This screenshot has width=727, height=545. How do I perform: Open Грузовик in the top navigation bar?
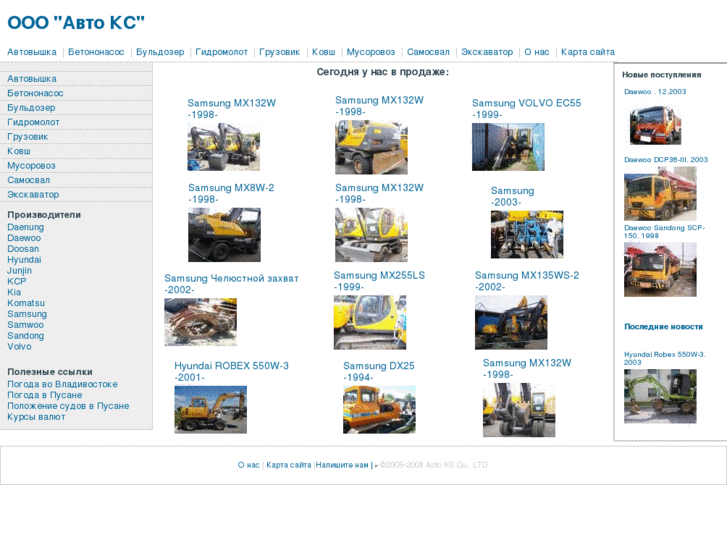[x=280, y=52]
